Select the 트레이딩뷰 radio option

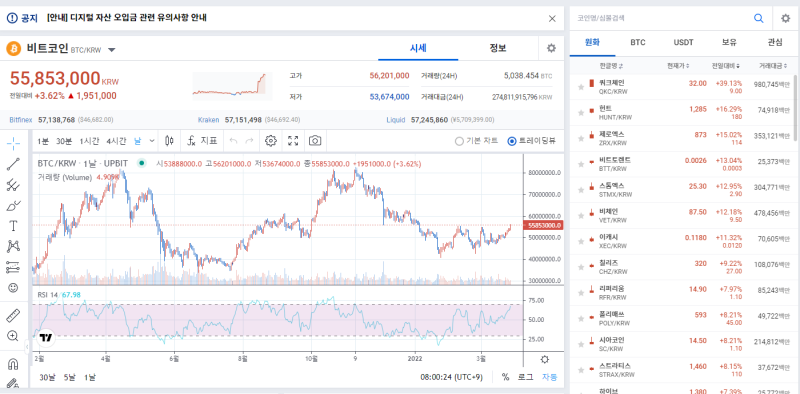(x=532, y=141)
